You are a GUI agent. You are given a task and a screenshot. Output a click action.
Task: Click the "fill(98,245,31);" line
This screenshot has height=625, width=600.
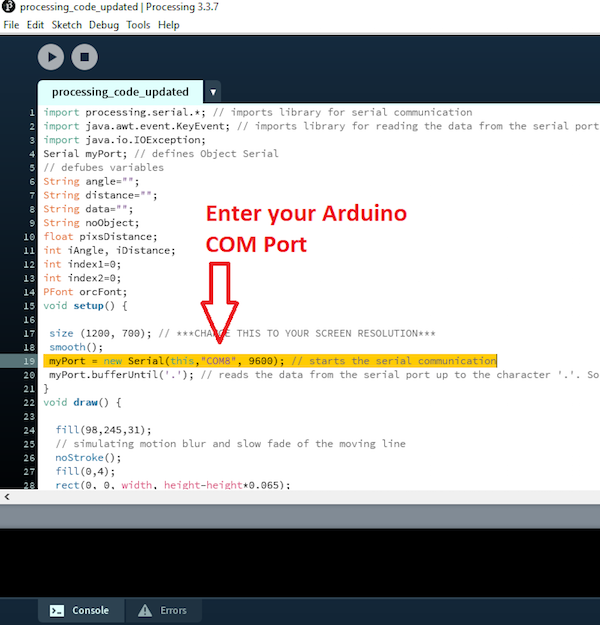(x=103, y=430)
